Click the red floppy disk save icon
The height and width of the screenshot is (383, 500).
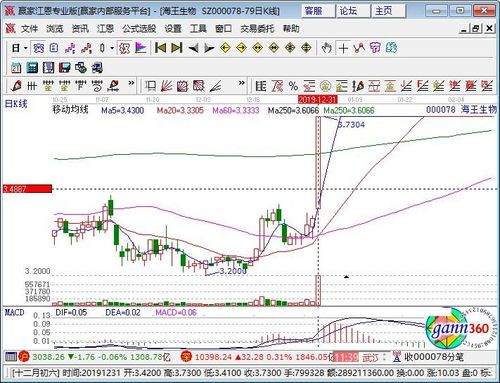64,68
